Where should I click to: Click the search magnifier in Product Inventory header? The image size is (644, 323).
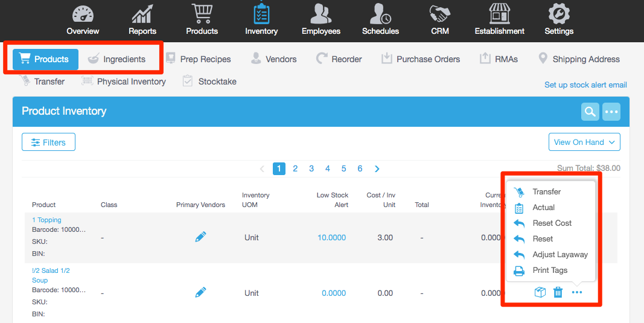pos(590,112)
